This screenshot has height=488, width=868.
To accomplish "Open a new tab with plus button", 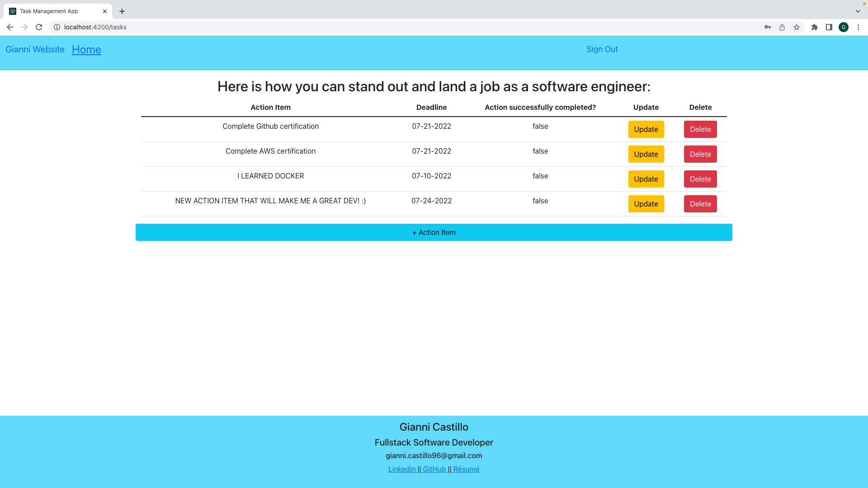I will (122, 11).
